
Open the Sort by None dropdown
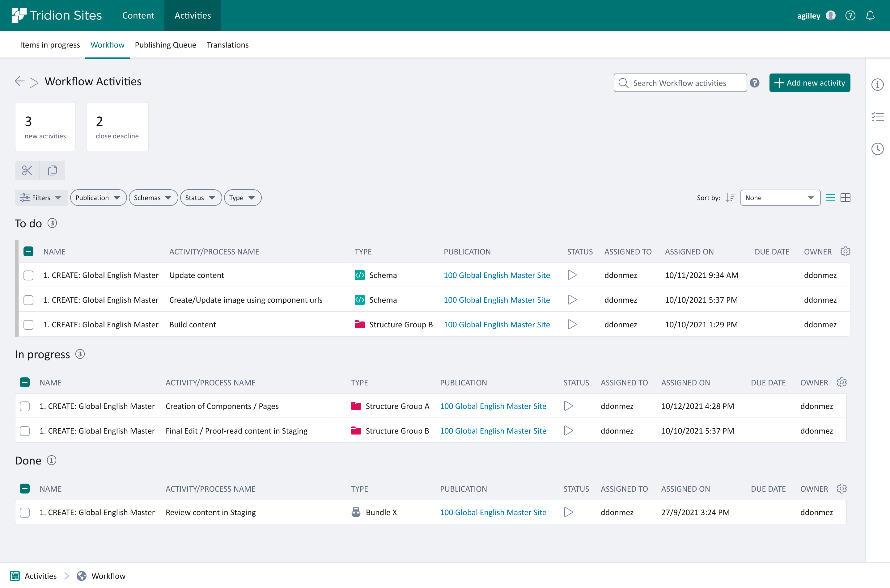(780, 198)
